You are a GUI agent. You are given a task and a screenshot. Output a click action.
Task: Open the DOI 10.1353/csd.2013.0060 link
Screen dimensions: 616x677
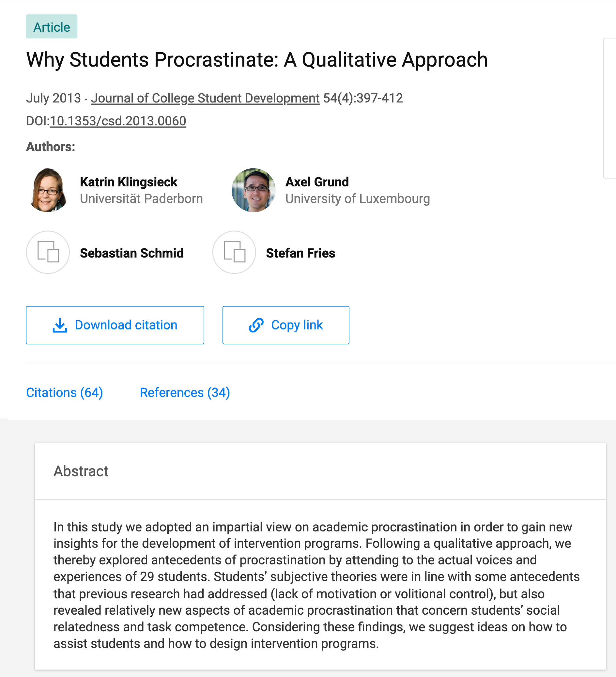click(x=118, y=121)
